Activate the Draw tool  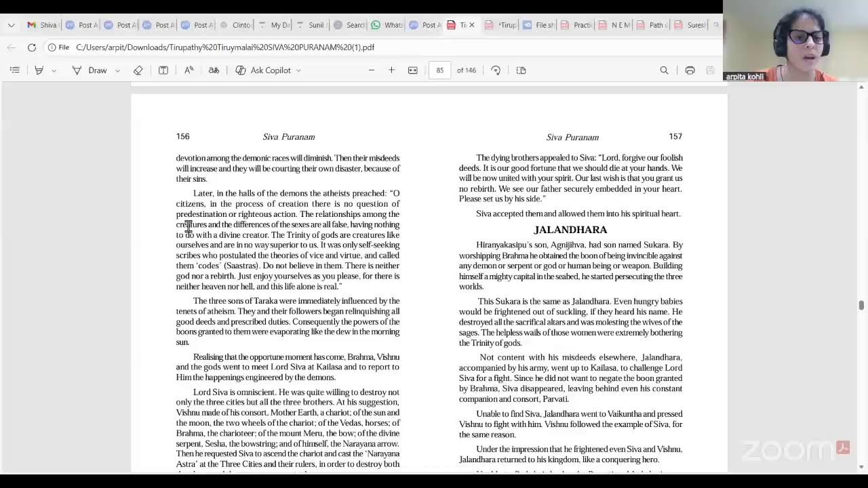(x=90, y=70)
